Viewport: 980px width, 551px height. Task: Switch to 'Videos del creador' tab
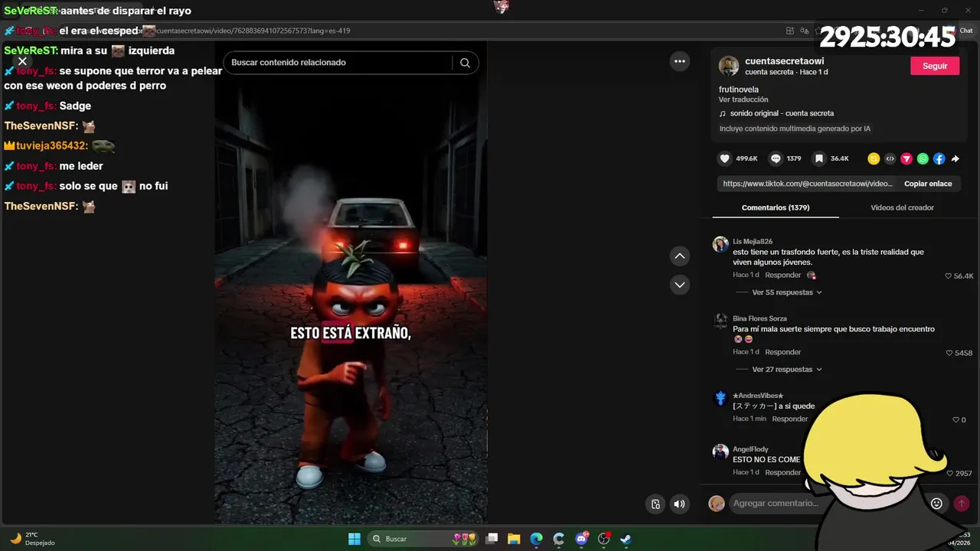click(902, 207)
